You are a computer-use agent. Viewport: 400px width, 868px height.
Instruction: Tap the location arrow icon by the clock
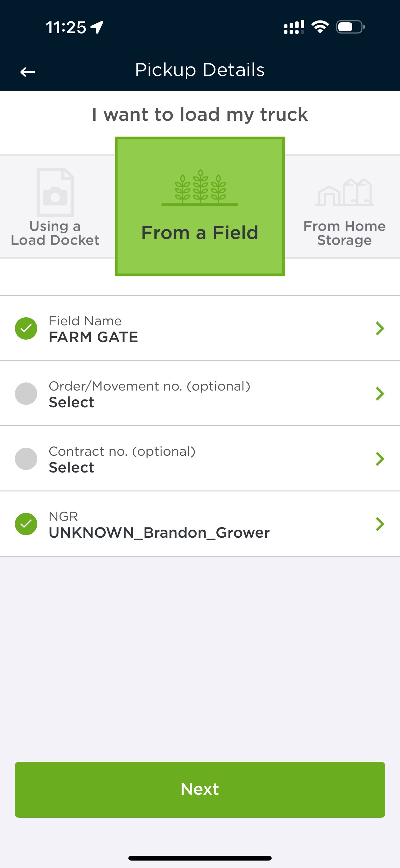(x=97, y=27)
